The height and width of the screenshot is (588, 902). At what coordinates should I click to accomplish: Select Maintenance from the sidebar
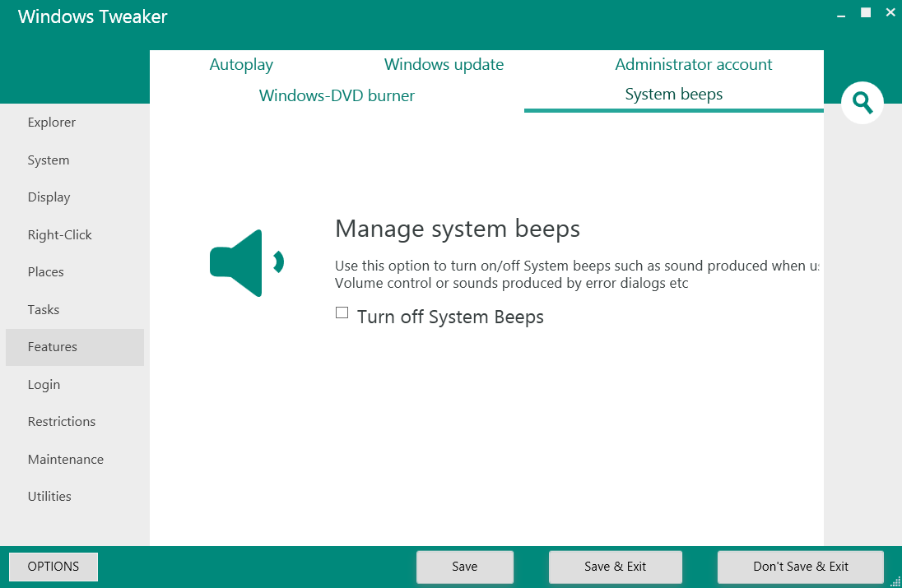pyautogui.click(x=66, y=460)
